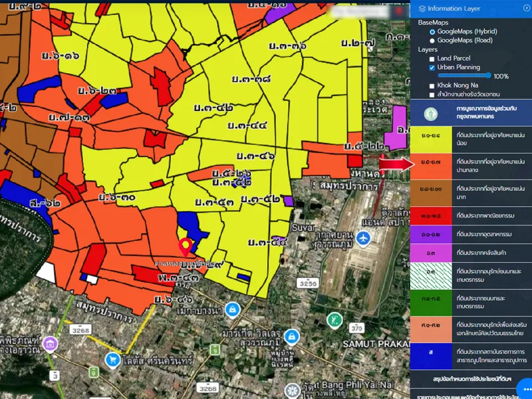Click the Market Village shopping bag marker
Screen dimensions: 532x399
291,337
